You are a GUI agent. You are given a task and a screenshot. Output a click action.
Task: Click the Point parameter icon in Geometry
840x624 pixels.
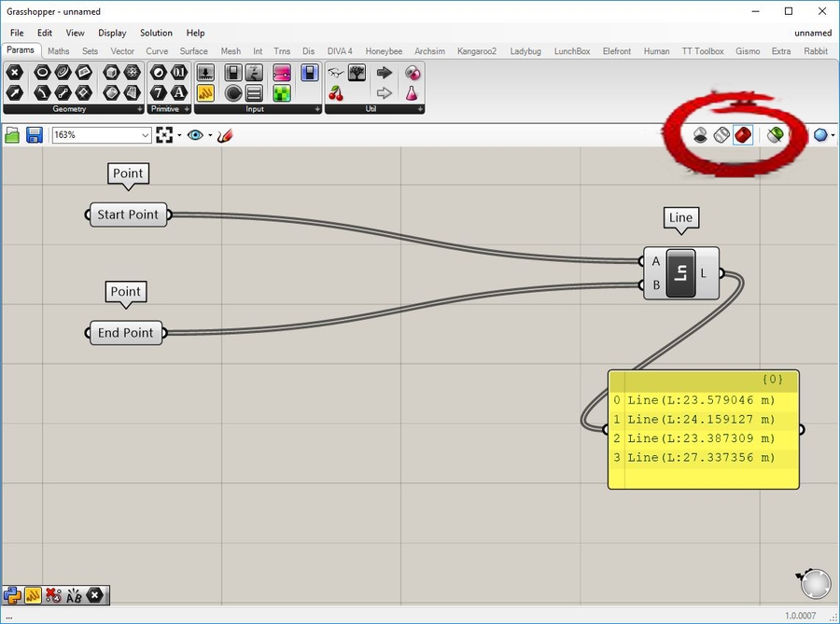(14, 73)
